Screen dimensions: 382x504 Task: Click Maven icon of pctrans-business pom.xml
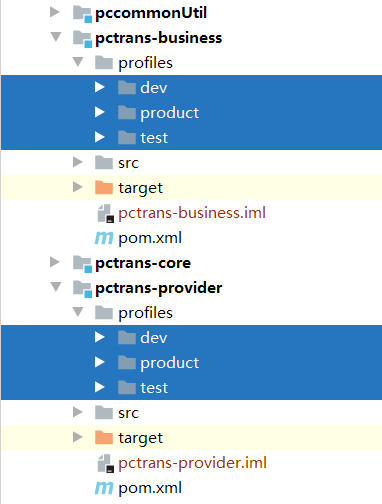104,238
